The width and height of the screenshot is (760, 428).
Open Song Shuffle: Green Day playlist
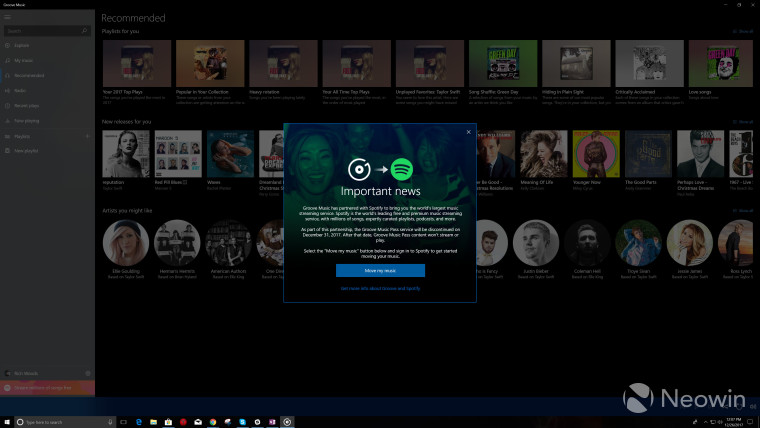coord(503,63)
